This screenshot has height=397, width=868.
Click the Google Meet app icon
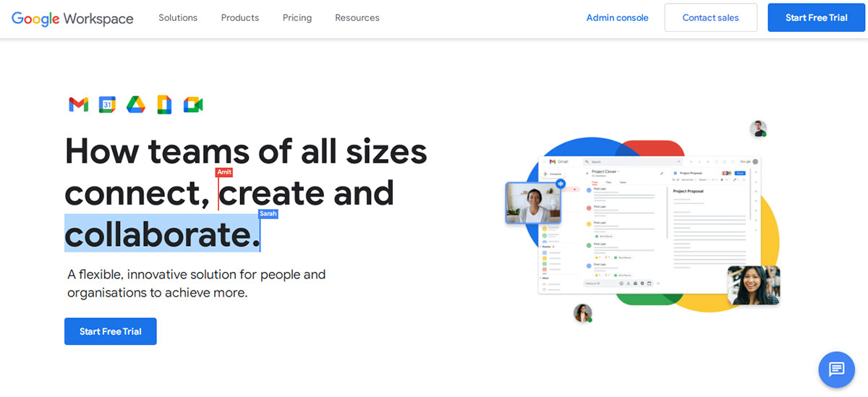[x=193, y=105]
